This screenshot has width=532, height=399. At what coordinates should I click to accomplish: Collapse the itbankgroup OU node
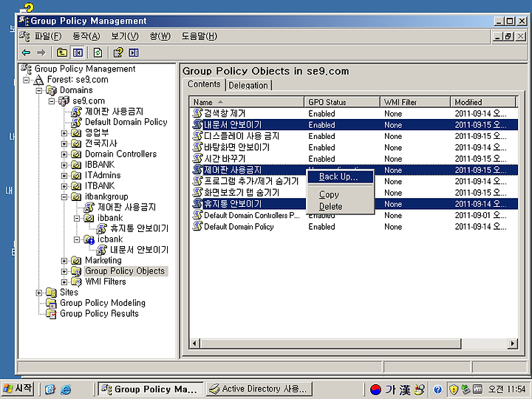[x=64, y=197]
